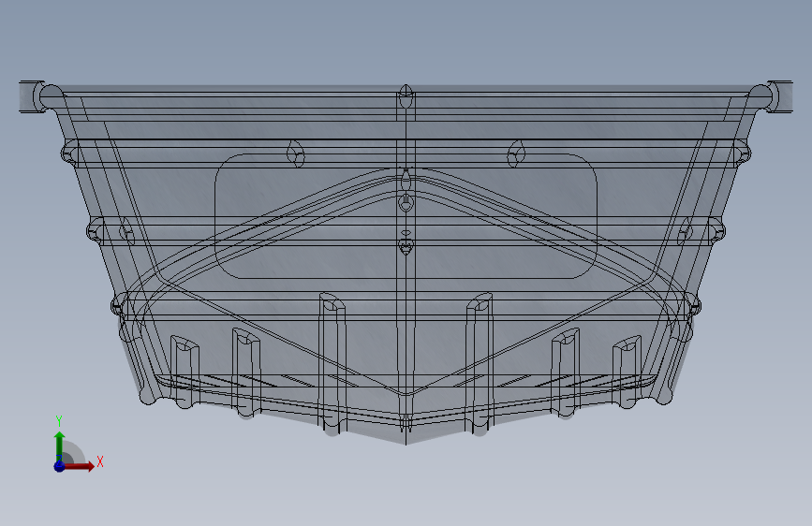Select the boat hull model in viewport
The height and width of the screenshot is (526, 812).
406,262
